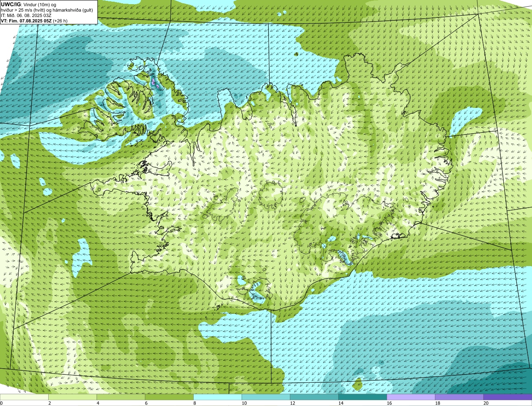Click the title line 'UWC/IG: Vindur (10m) og'
The height and width of the screenshot is (406, 532).
(28, 4)
